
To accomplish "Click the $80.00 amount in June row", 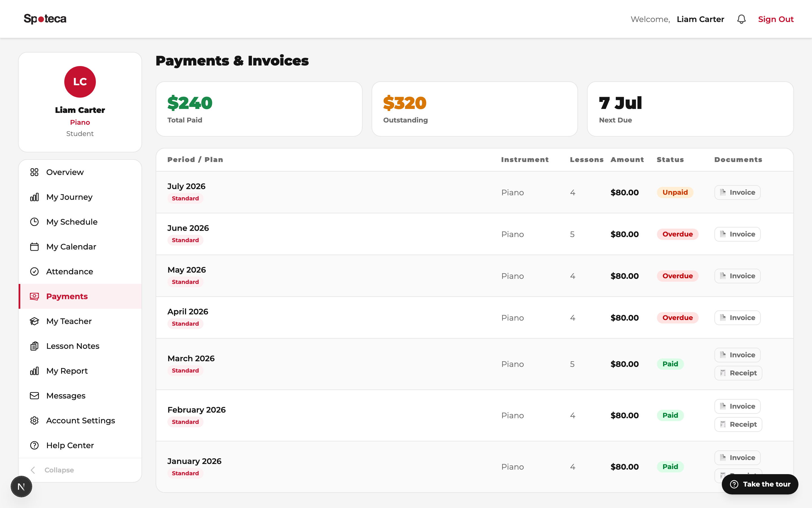I will click(625, 234).
